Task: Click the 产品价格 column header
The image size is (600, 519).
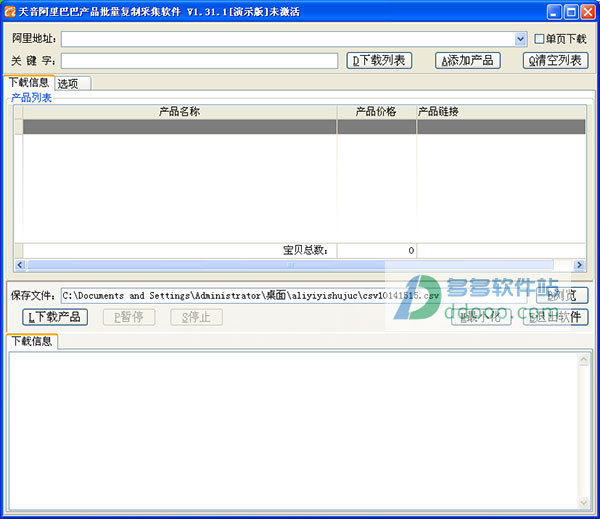Action: pyautogui.click(x=377, y=112)
